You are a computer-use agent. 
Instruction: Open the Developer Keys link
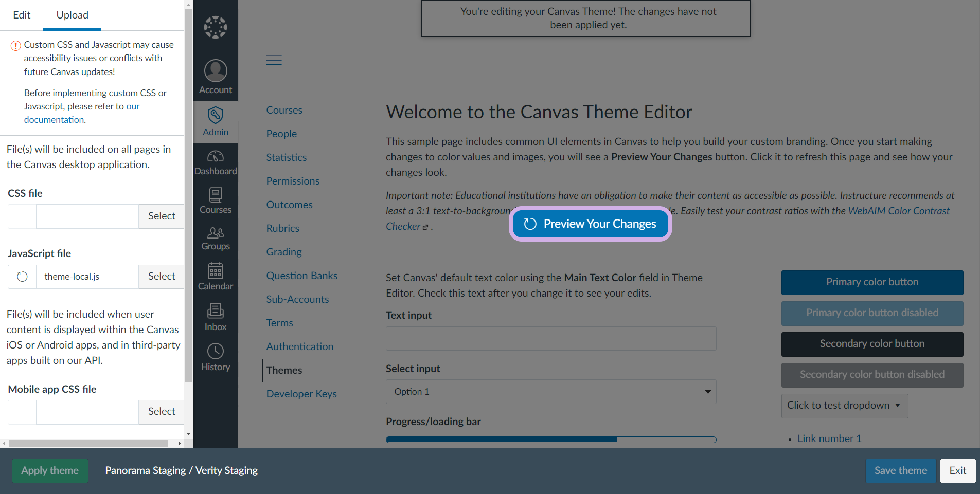click(301, 394)
